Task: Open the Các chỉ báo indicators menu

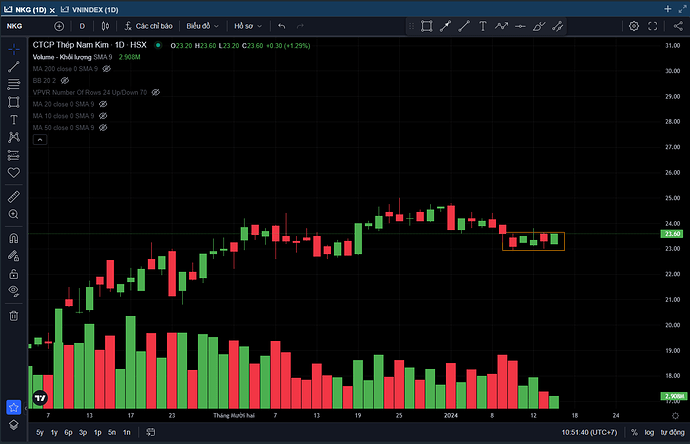Action: pyautogui.click(x=148, y=26)
